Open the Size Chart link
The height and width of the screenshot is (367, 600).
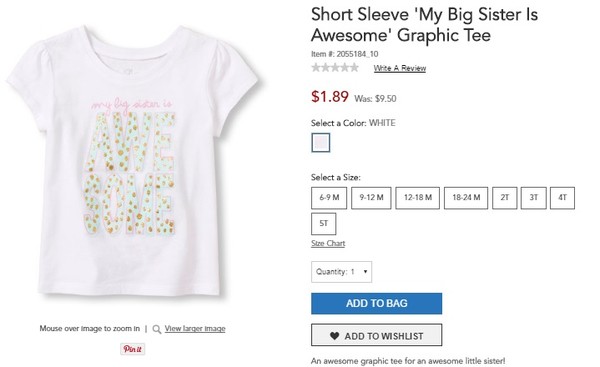328,243
